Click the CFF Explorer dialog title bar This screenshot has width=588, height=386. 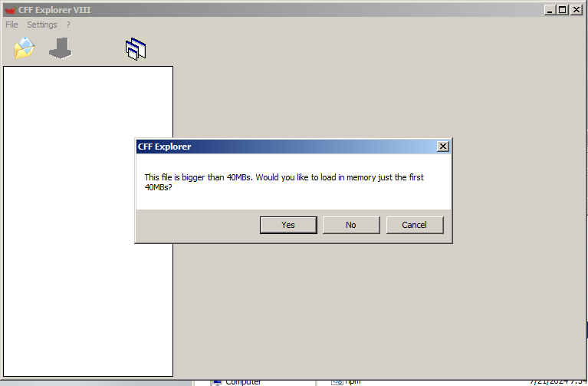287,147
